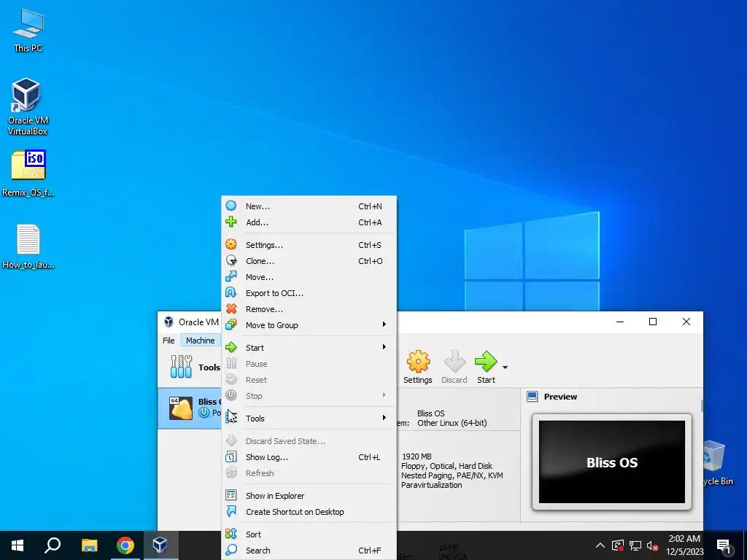
Task: Click the greyed Discard toolbar button
Action: click(x=454, y=367)
